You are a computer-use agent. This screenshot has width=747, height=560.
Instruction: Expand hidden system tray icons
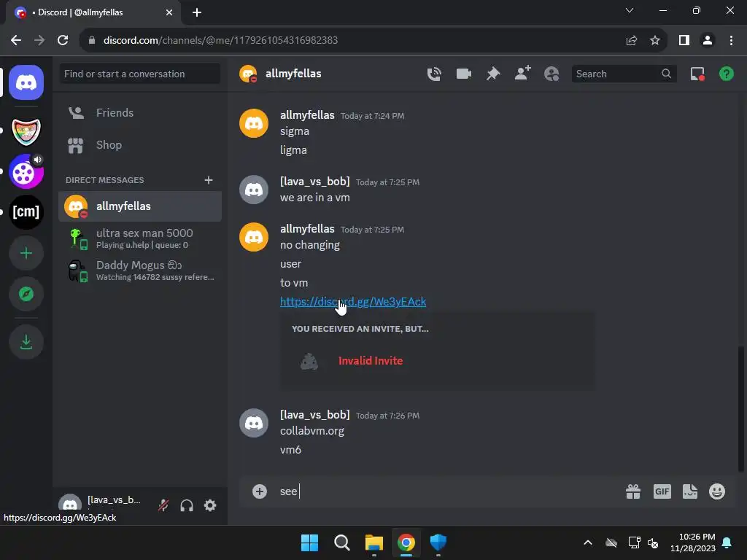tap(588, 542)
